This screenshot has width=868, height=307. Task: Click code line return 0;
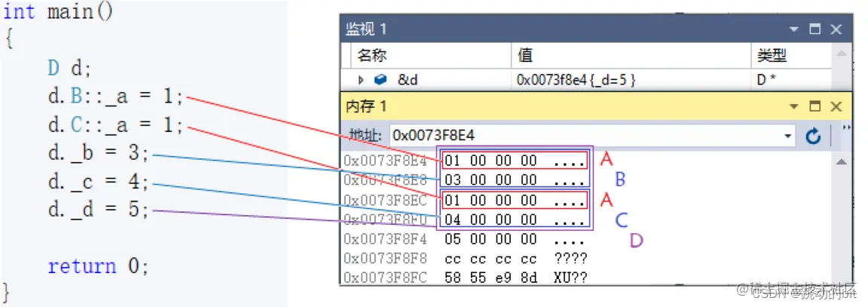pyautogui.click(x=99, y=266)
